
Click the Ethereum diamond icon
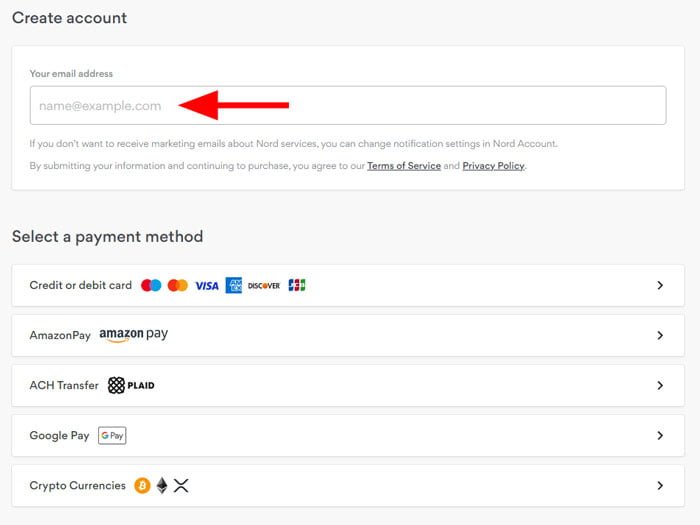tap(162, 485)
